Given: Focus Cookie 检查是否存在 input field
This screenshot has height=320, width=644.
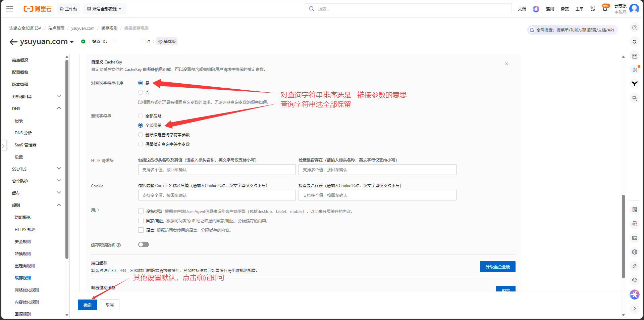Looking at the screenshot, I should click(x=377, y=195).
